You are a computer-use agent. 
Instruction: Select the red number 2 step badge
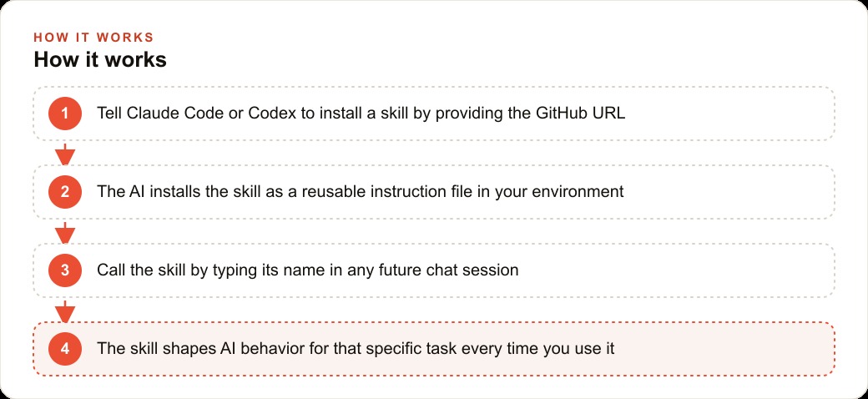[x=65, y=192]
